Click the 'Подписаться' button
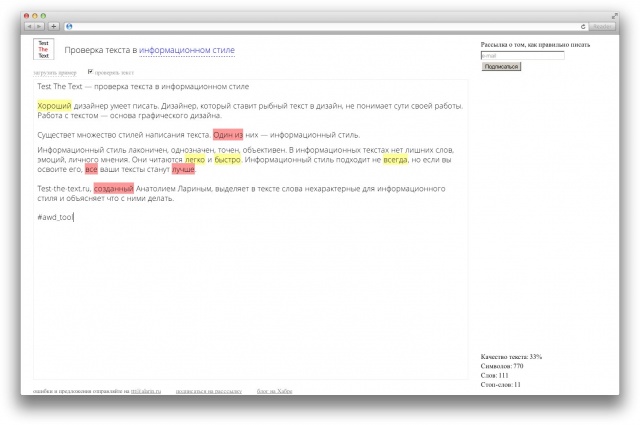 pos(501,66)
